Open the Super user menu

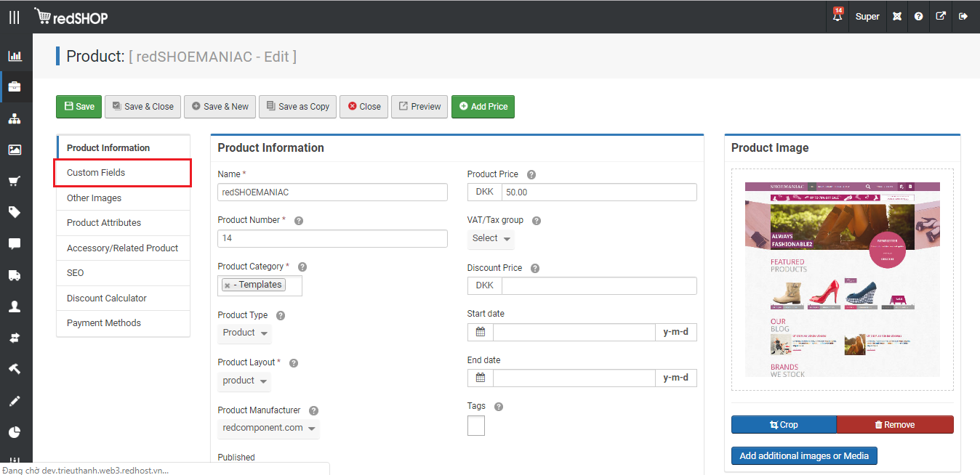867,16
